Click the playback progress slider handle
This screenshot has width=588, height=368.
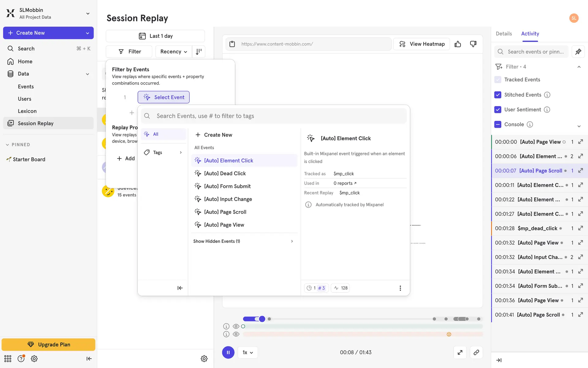(262, 319)
